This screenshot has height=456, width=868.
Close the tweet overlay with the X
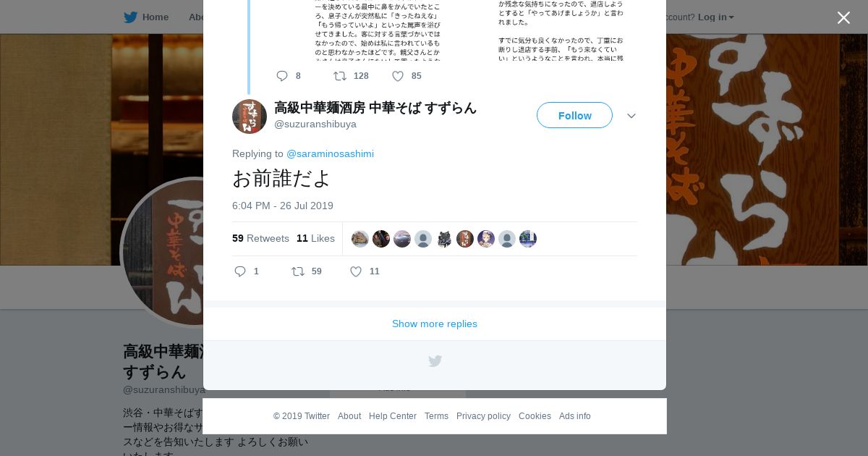coord(843,17)
